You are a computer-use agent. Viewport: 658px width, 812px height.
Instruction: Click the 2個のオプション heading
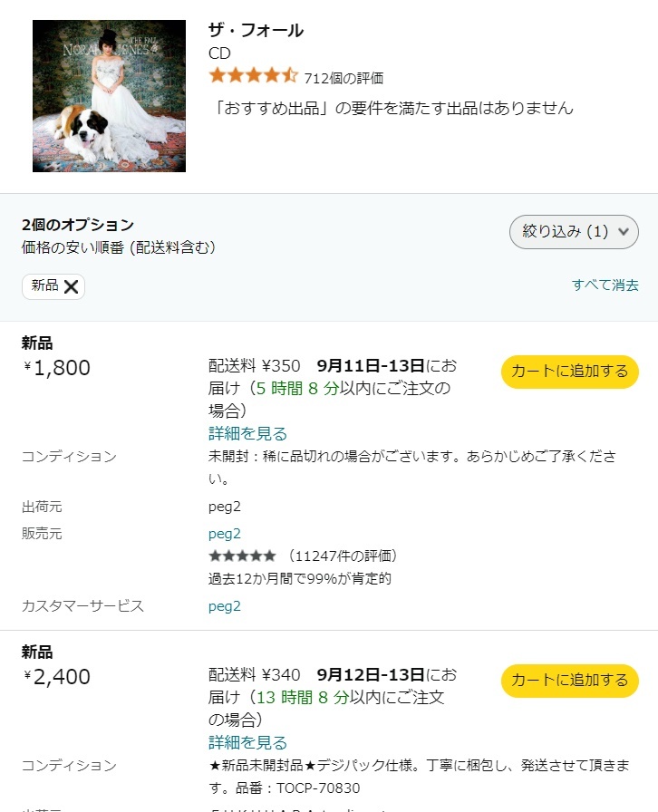pyautogui.click(x=78, y=225)
